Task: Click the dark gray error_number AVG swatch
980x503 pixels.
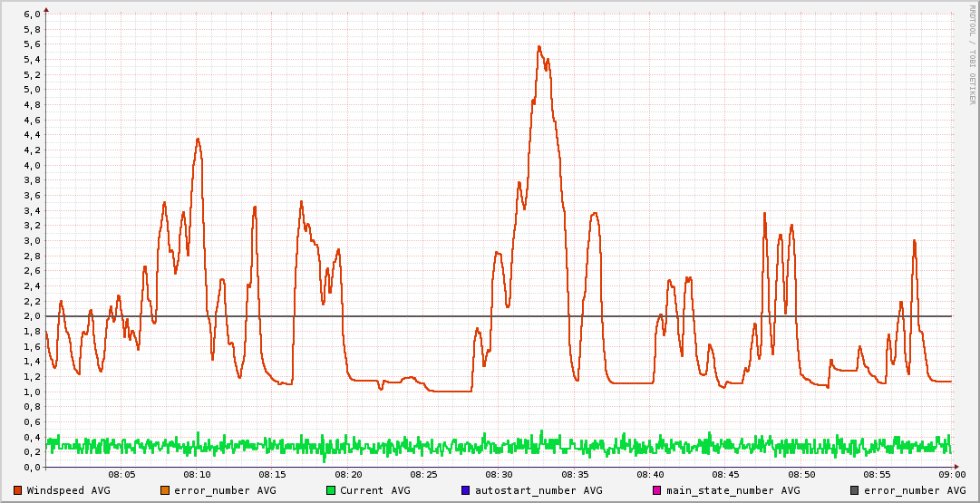Action: [855, 490]
